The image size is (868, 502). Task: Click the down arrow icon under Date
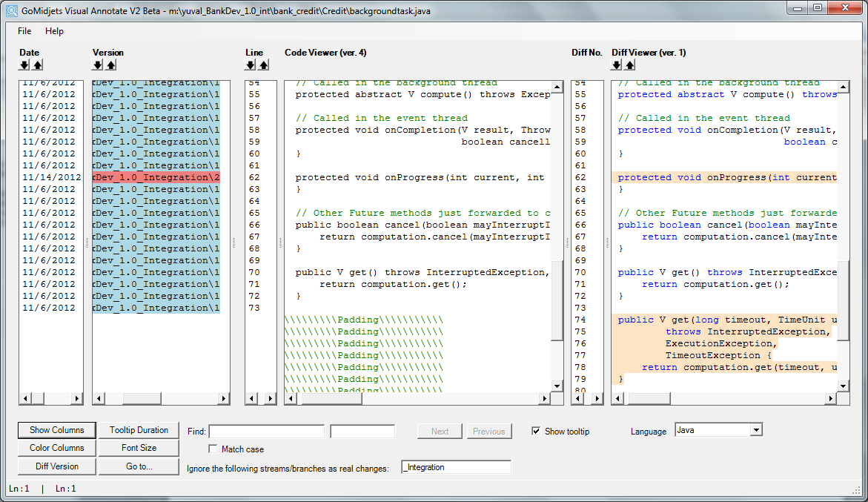point(24,65)
